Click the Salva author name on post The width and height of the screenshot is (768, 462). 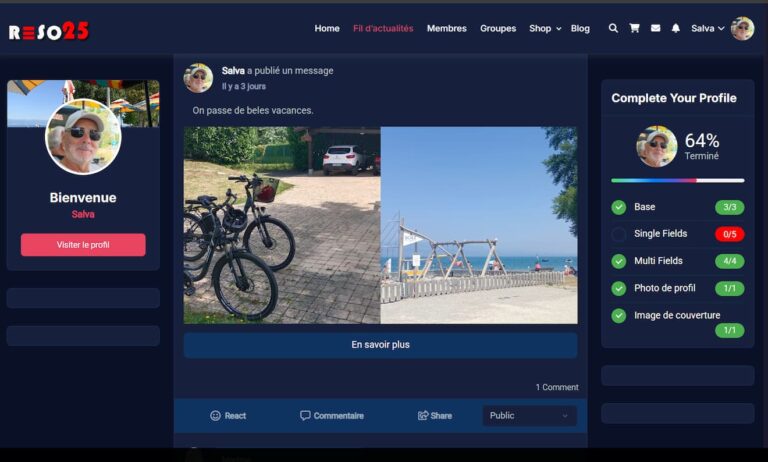point(233,71)
